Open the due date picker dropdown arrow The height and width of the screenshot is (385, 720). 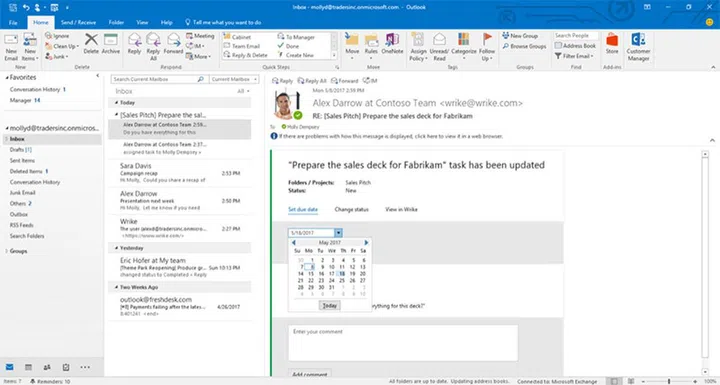click(338, 233)
